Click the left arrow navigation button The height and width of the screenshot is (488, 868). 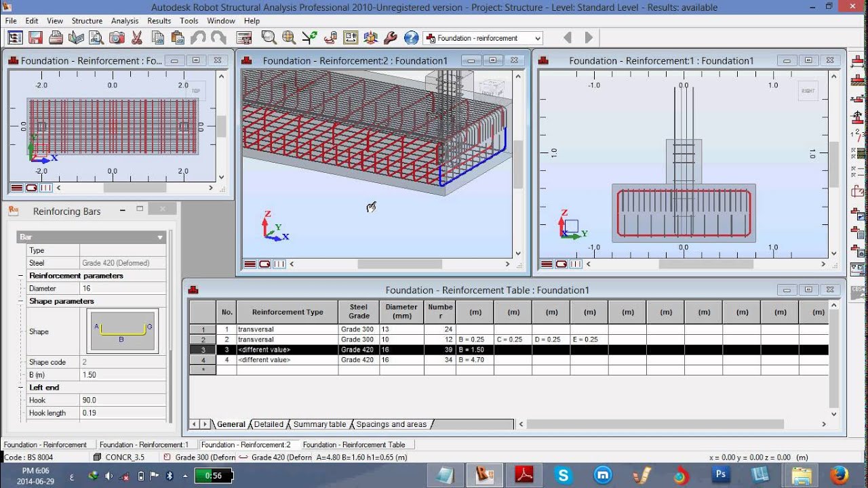click(x=568, y=38)
